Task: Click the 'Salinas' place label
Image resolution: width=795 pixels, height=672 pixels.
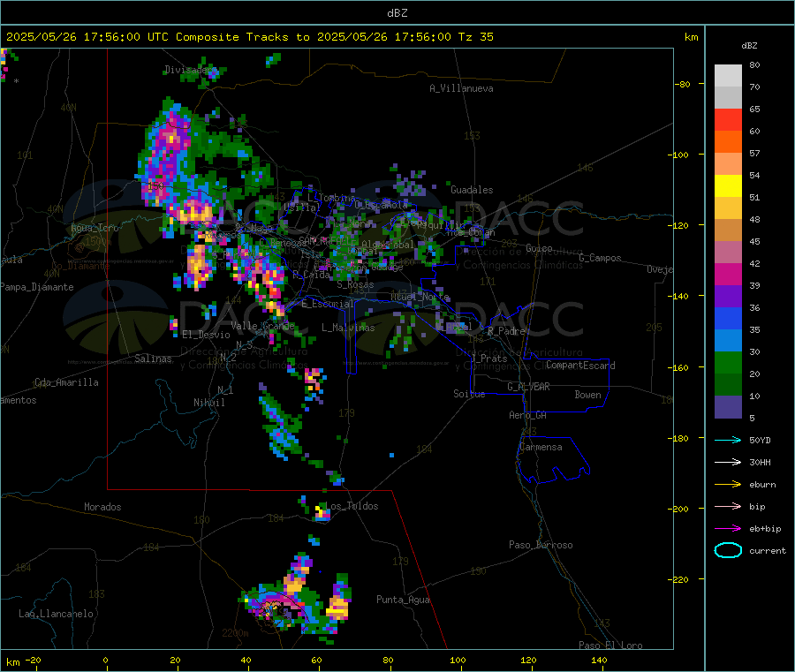Action: pos(153,359)
